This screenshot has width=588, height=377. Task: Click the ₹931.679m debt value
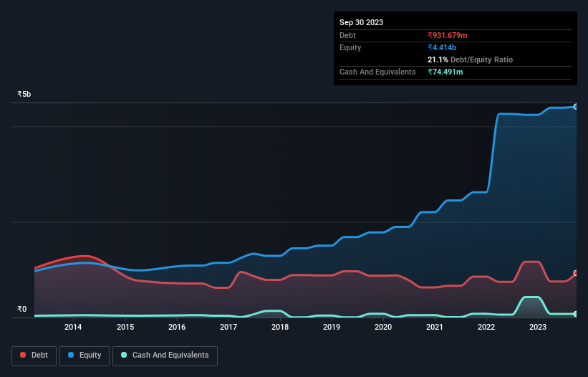click(448, 35)
